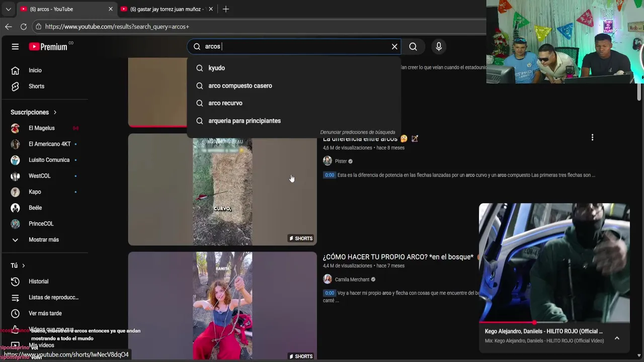644x362 pixels.
Task: Open Pister channel link
Action: 341,161
